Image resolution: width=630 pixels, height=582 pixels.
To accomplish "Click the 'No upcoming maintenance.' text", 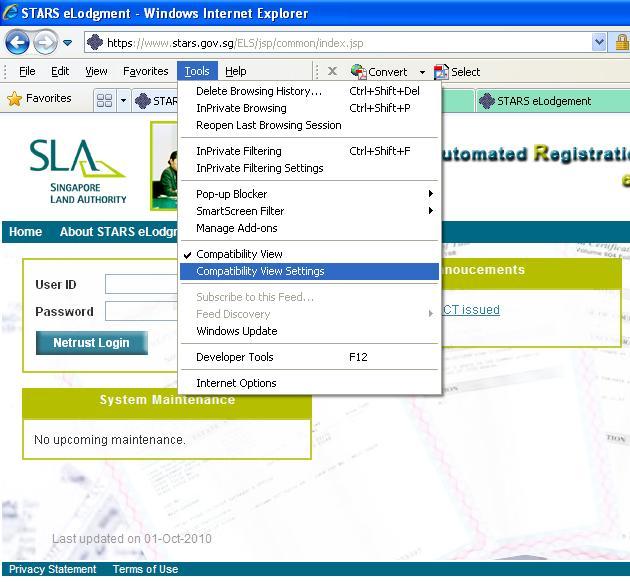I will (x=110, y=440).
